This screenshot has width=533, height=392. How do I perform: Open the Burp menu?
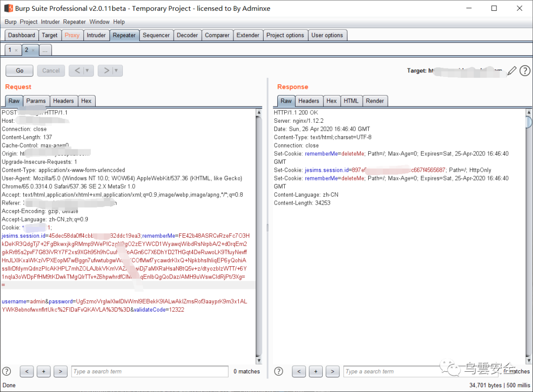pos(10,22)
